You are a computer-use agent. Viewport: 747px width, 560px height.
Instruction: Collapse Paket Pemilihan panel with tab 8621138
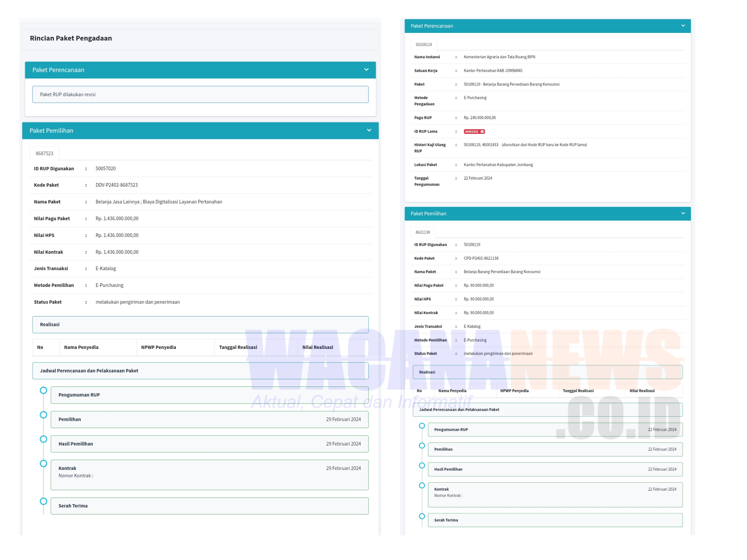(x=683, y=214)
